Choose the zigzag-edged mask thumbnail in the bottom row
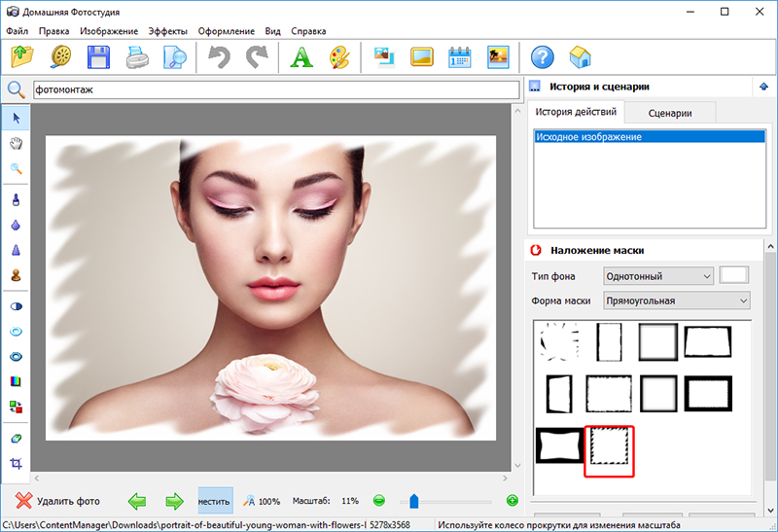This screenshot has height=532, width=778. coord(609,446)
